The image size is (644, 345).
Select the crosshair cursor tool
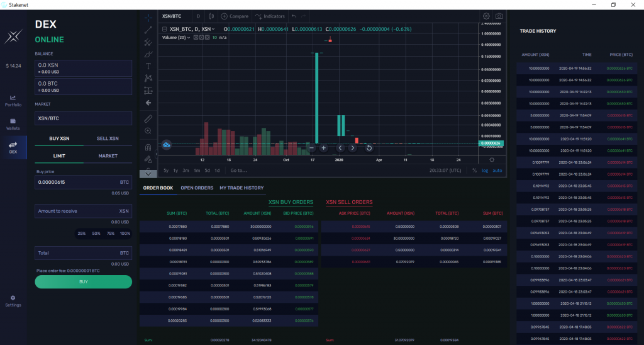tap(148, 17)
